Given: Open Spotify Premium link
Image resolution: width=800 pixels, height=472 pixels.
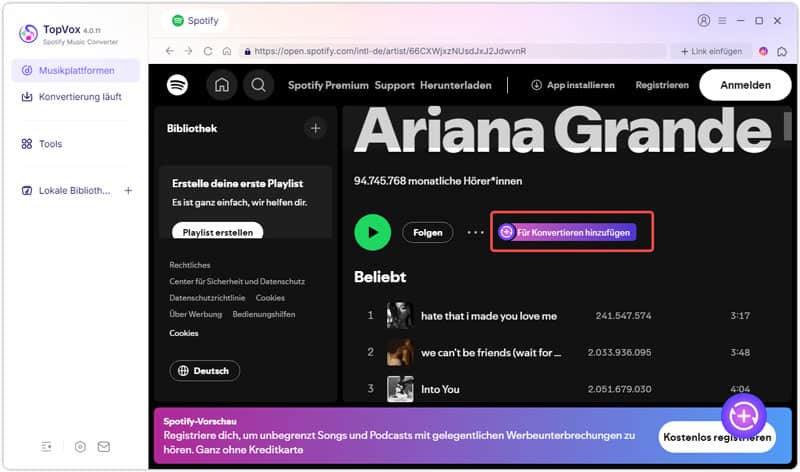Looking at the screenshot, I should 328,85.
